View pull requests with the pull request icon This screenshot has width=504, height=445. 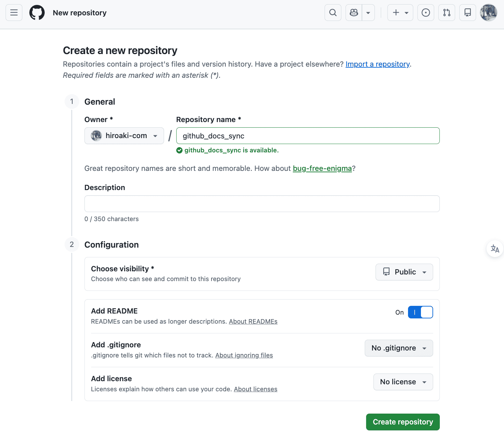click(446, 12)
